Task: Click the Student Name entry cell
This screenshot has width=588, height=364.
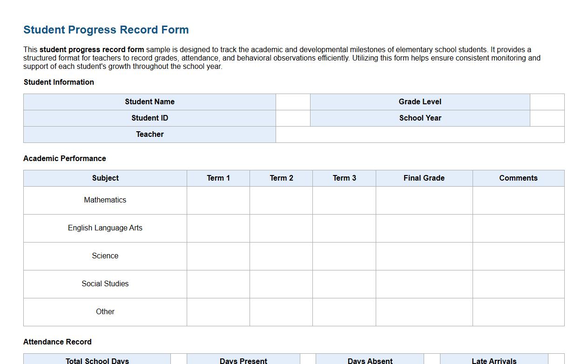Action: [x=292, y=101]
